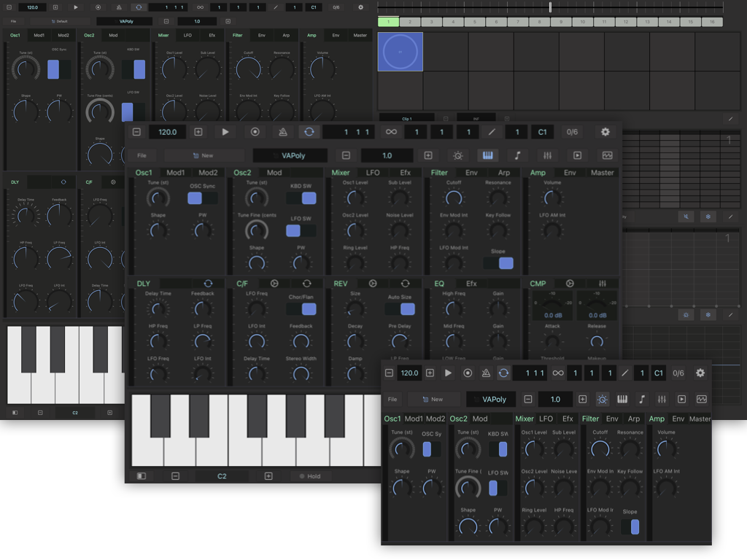The image size is (747, 560).
Task: Open the Default preset selector in the background window
Action: click(59, 21)
